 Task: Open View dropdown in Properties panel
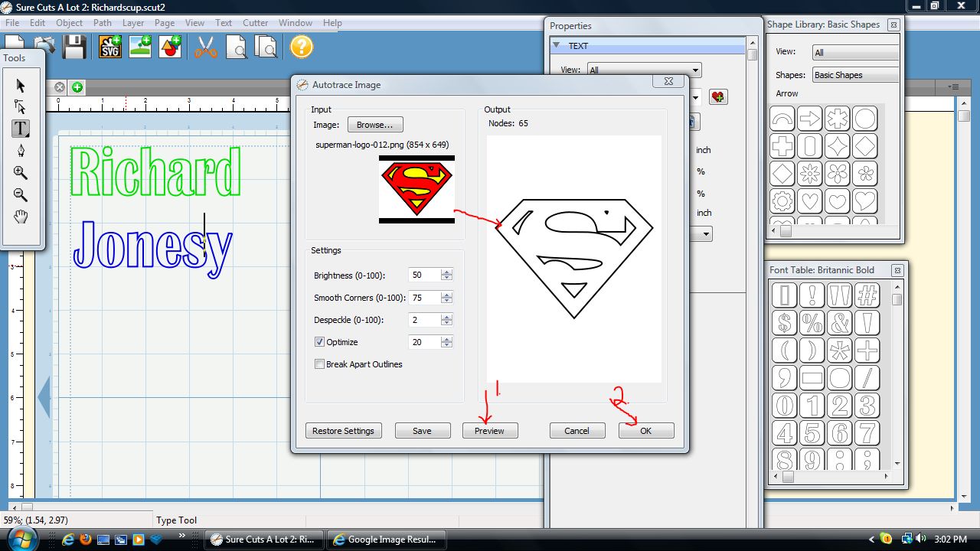[x=643, y=70]
